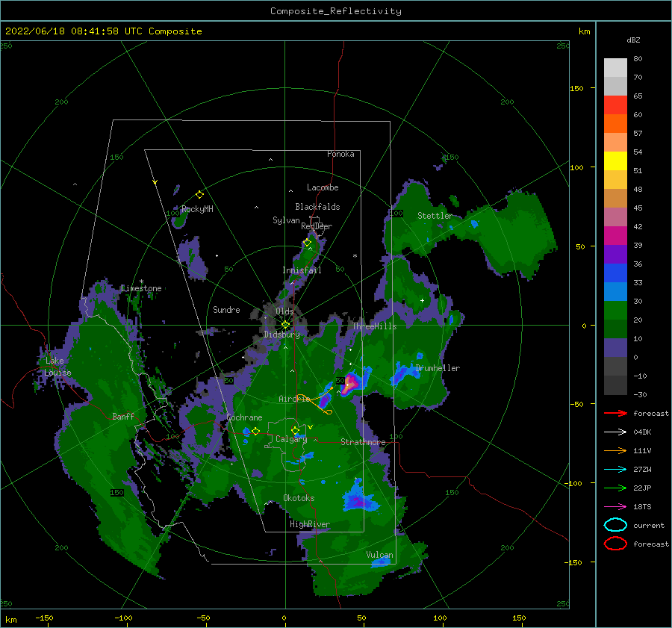
Task: Click the Calgary label
Action: click(x=291, y=439)
